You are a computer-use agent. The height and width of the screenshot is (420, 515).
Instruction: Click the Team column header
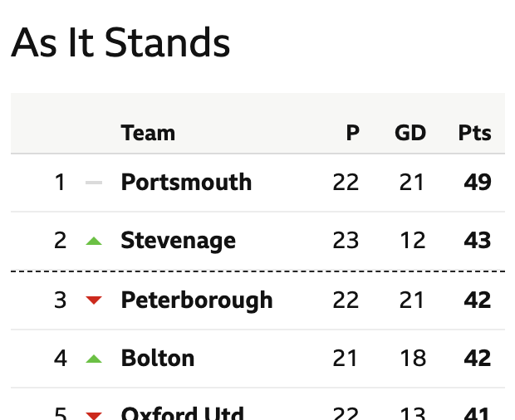(x=148, y=133)
